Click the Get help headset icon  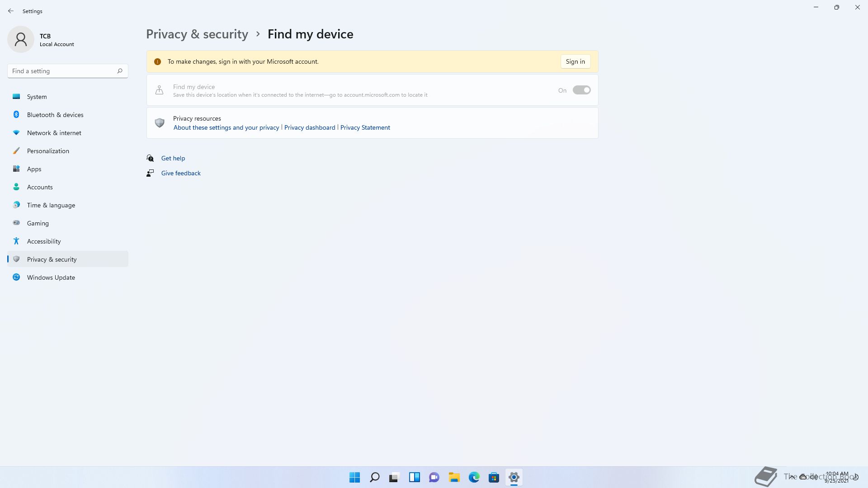coord(150,158)
